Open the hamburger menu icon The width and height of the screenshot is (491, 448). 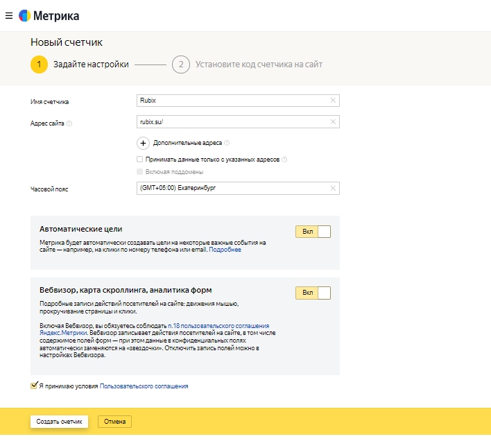(x=9, y=15)
